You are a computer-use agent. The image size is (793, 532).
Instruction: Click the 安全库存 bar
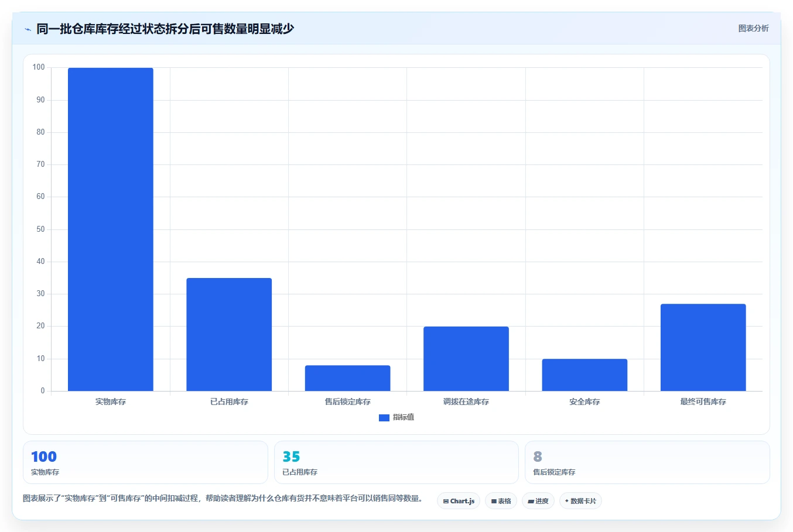pos(585,375)
